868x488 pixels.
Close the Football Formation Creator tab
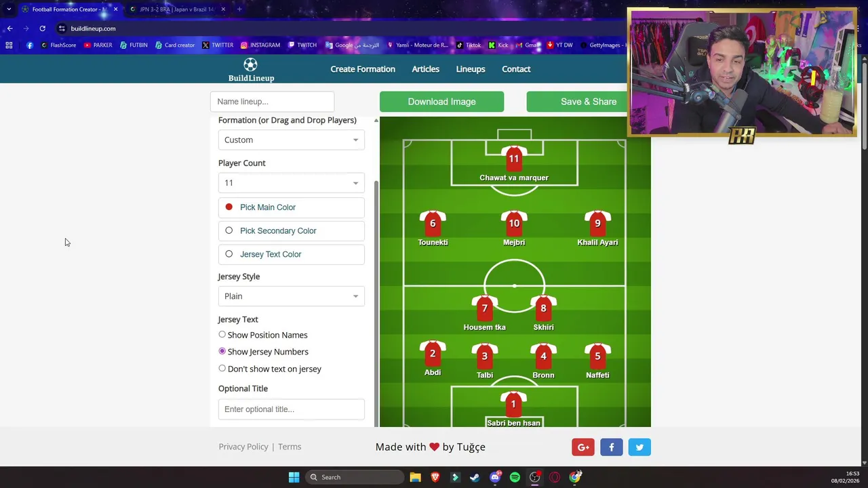point(115,9)
